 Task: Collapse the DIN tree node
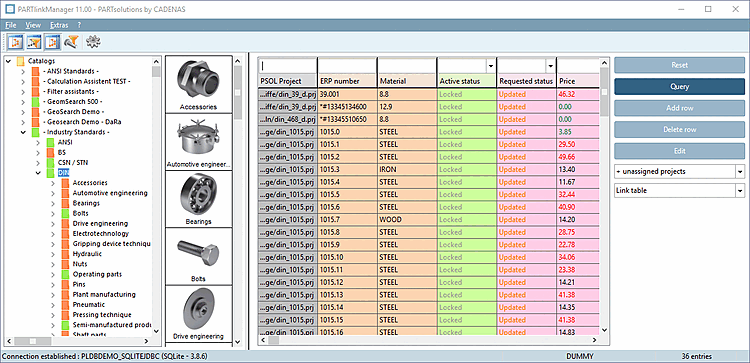[x=38, y=173]
